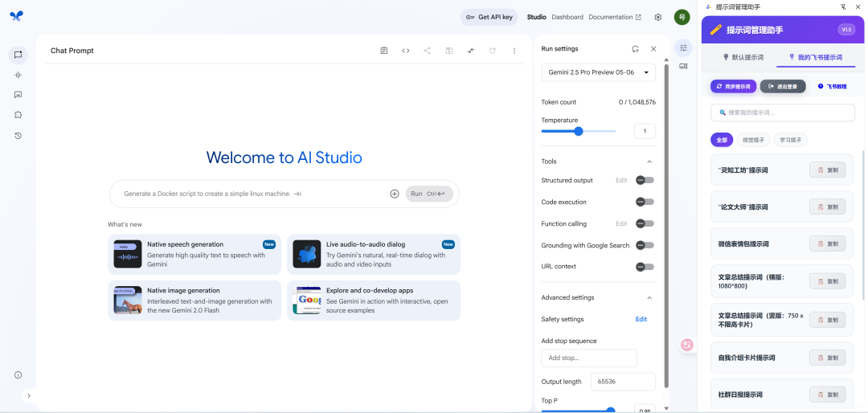Collapse the Advanced settings section
The width and height of the screenshot is (868, 413).
click(649, 298)
